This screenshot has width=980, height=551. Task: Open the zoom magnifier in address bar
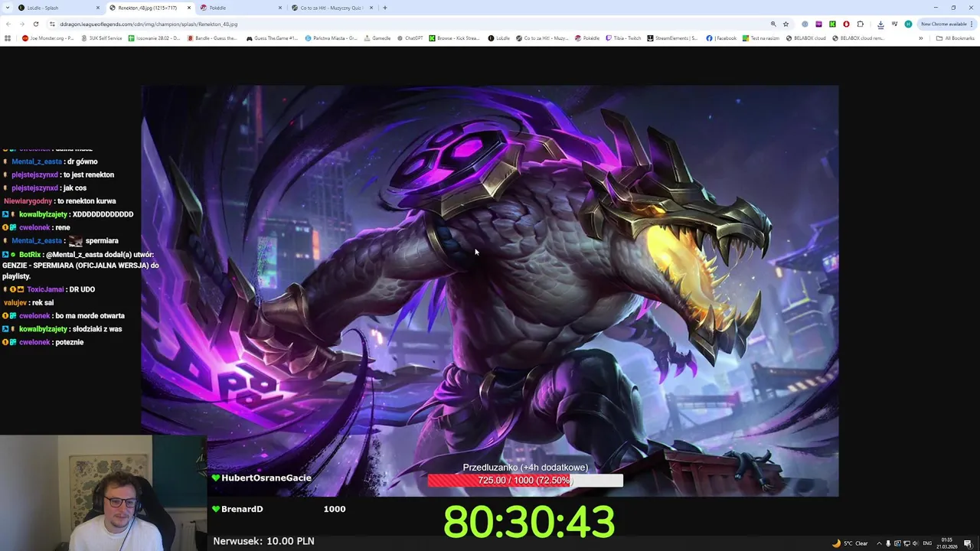773,24
